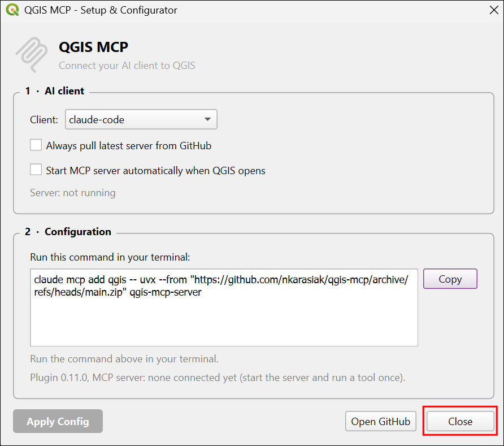Copy the configuration command

tap(450, 279)
